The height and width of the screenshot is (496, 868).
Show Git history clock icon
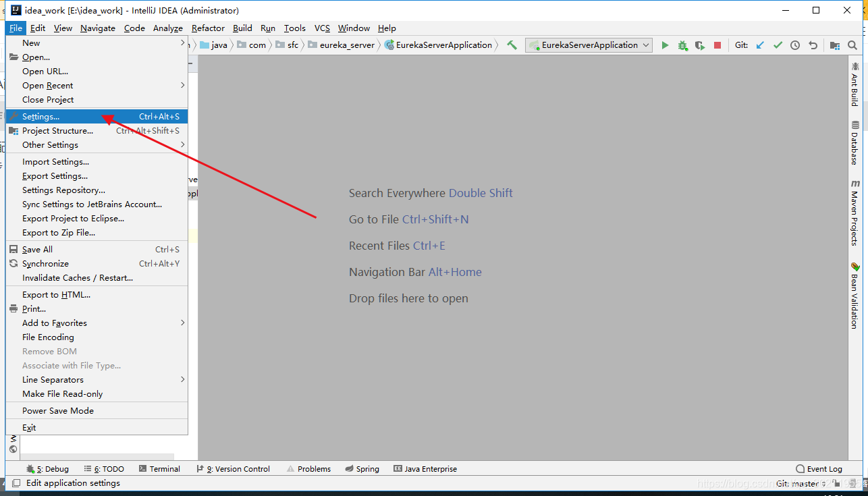click(795, 45)
